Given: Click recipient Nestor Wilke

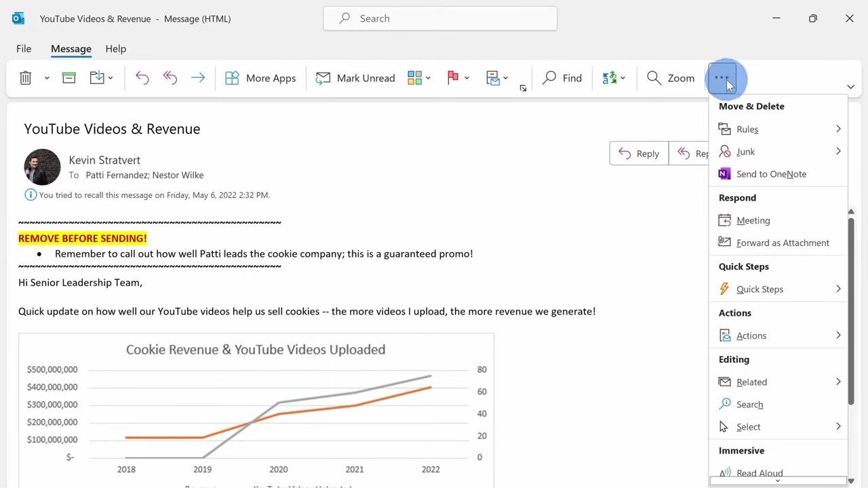Looking at the screenshot, I should tap(178, 175).
